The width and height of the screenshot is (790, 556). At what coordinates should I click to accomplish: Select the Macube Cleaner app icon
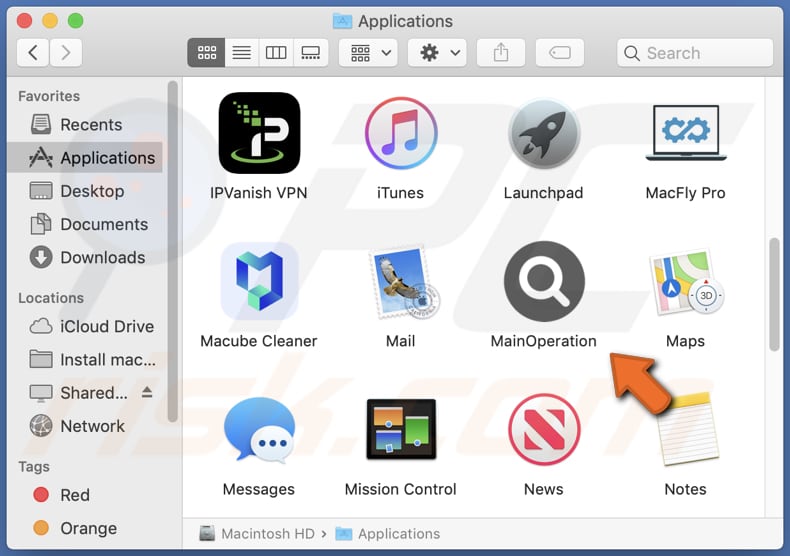click(259, 281)
